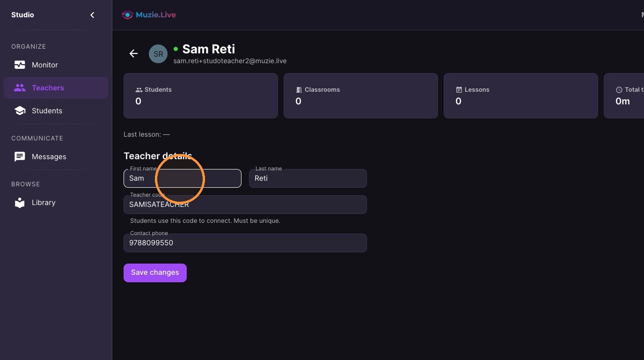This screenshot has width=644, height=360.
Task: Open the Messages menu item
Action: point(56,157)
